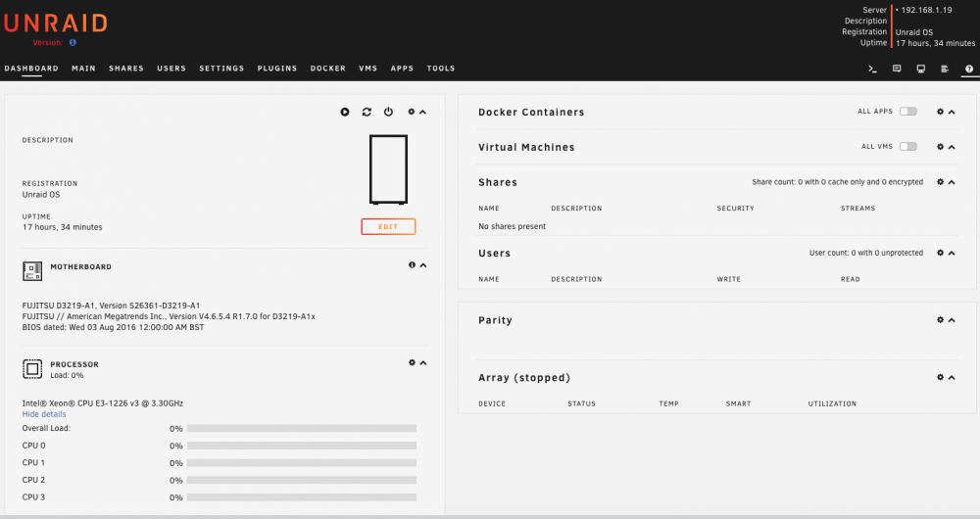Click the Intel Xeon CPU model text

(x=103, y=403)
